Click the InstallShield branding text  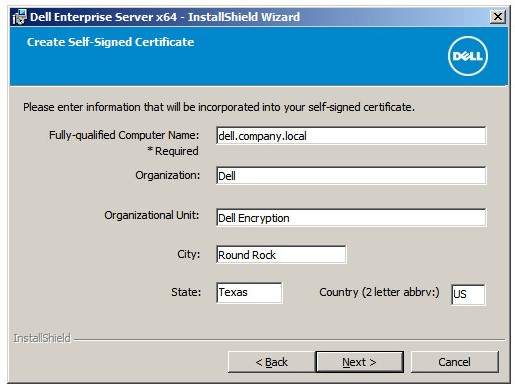click(x=42, y=338)
